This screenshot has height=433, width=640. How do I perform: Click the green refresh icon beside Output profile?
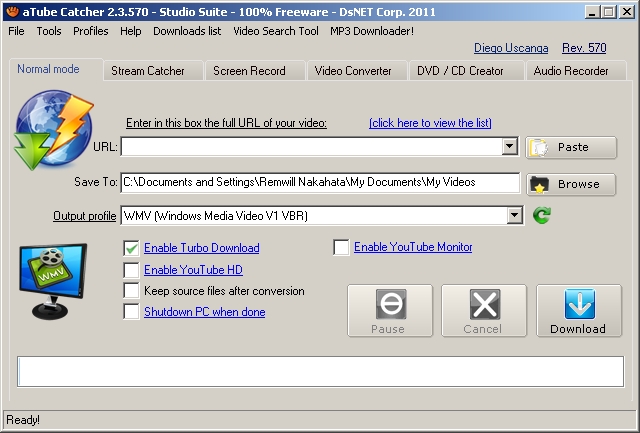(x=542, y=215)
